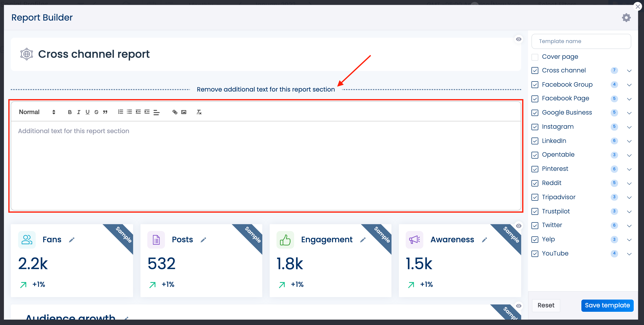Toggle visibility of the stats cards row
The height and width of the screenshot is (325, 644).
[x=518, y=226]
